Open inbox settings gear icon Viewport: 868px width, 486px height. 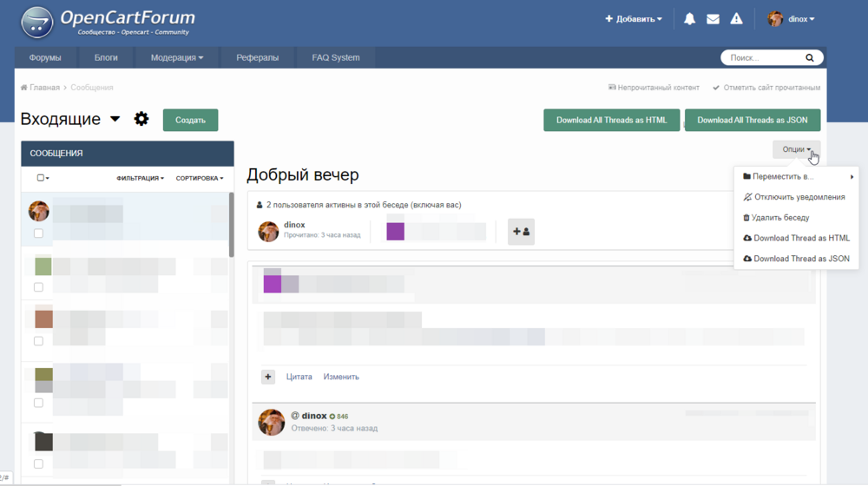141,120
